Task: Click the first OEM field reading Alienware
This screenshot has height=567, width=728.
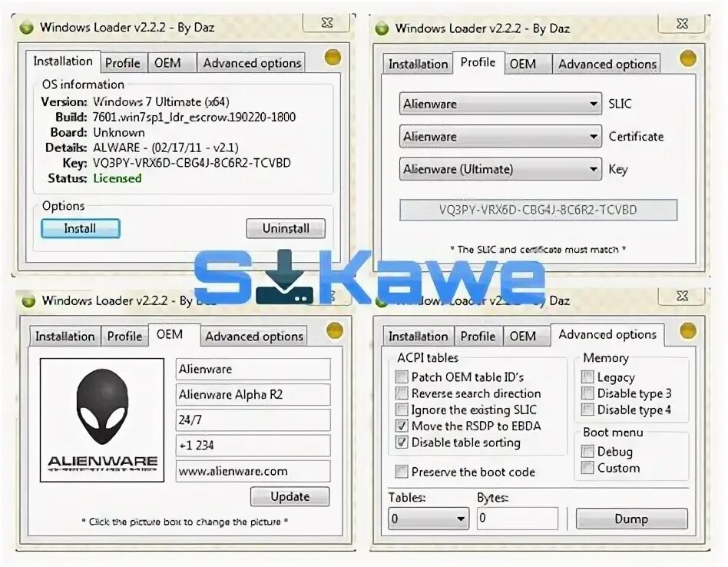Action: click(x=253, y=370)
